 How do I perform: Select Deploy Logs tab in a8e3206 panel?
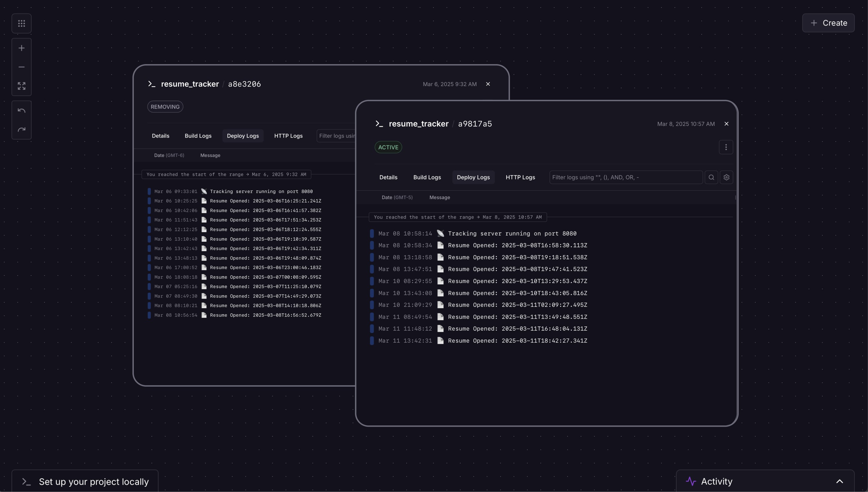pos(243,136)
